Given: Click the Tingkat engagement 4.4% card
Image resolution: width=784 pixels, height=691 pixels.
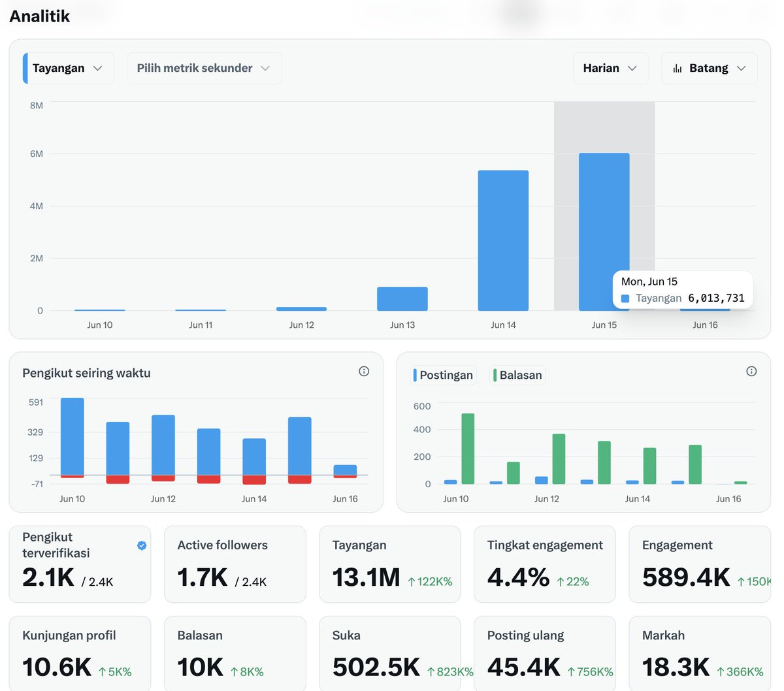Looking at the screenshot, I should (544, 564).
